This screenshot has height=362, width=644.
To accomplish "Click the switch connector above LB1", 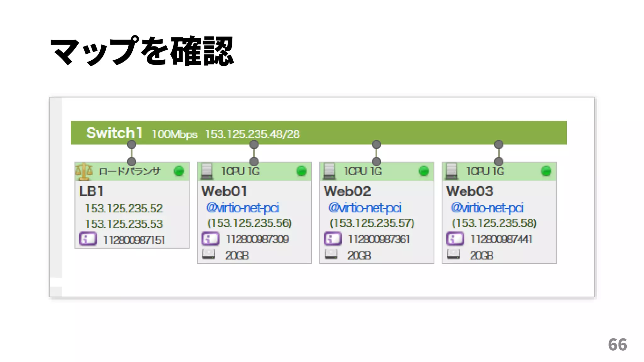I will tap(131, 145).
